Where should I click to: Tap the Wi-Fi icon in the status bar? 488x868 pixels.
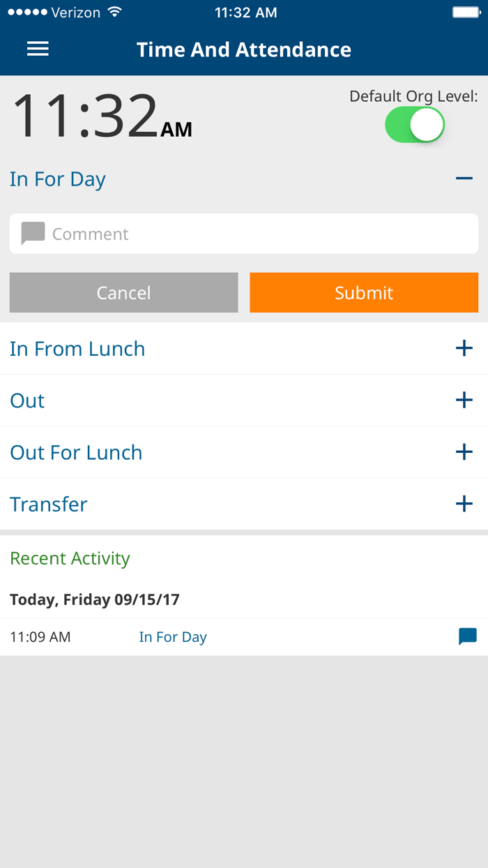(x=113, y=11)
